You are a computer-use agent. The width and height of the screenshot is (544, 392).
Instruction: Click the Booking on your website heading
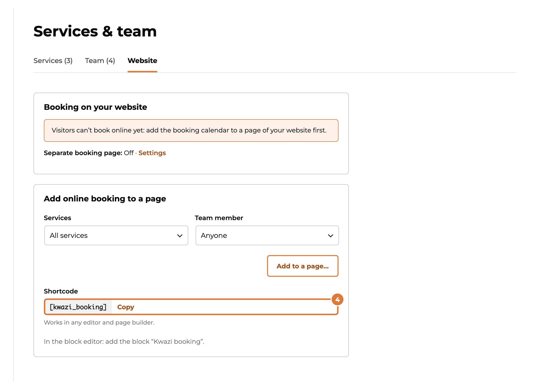[x=95, y=107]
